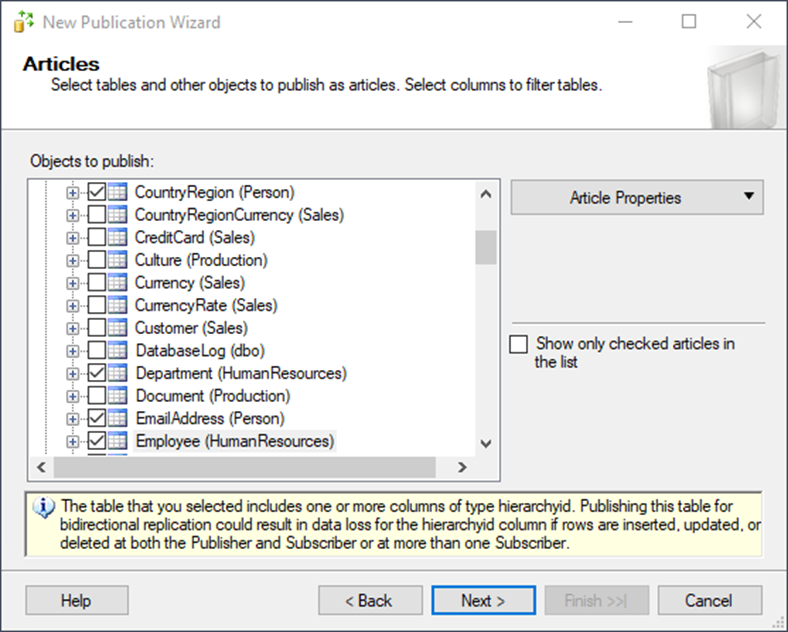Click the table icon beside DatabaseLog (dbo)

(118, 350)
